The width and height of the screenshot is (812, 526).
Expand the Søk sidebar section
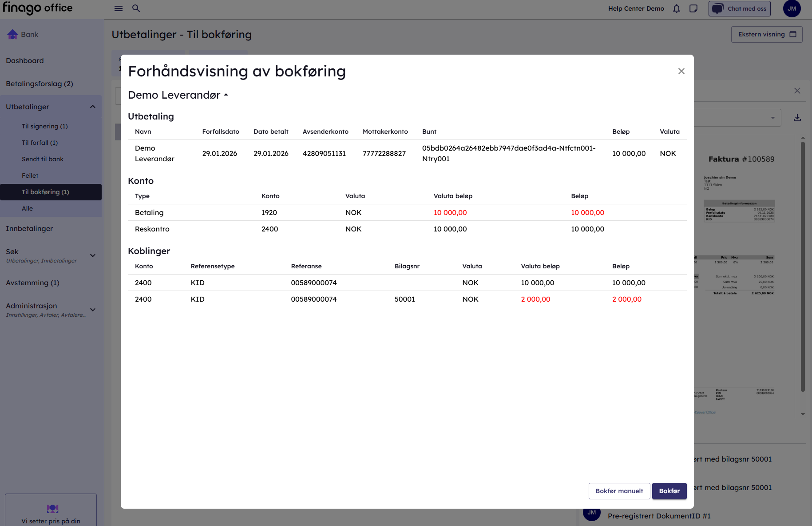point(93,255)
